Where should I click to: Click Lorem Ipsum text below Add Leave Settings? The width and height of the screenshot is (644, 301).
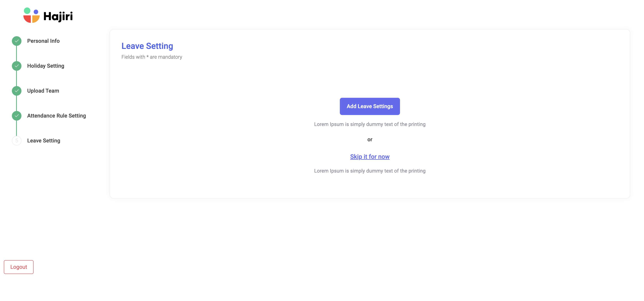tap(370, 124)
